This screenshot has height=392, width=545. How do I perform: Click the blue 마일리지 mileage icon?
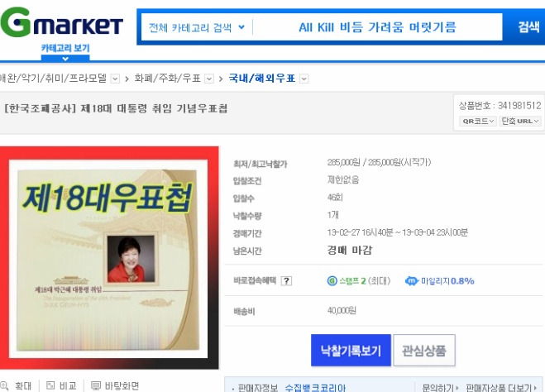[412, 281]
